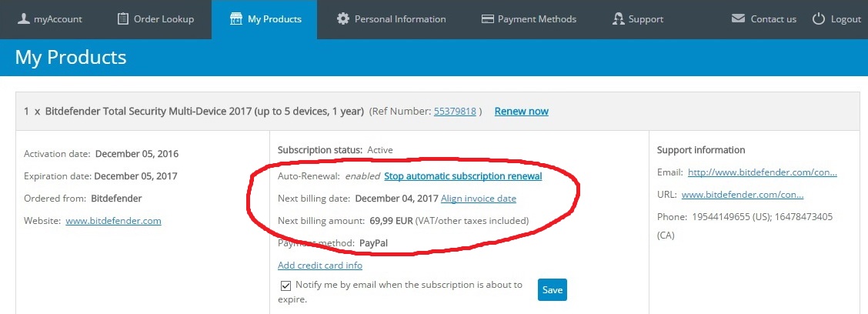The width and height of the screenshot is (868, 314).
Task: Go to the Personal Information tab
Action: tap(392, 19)
